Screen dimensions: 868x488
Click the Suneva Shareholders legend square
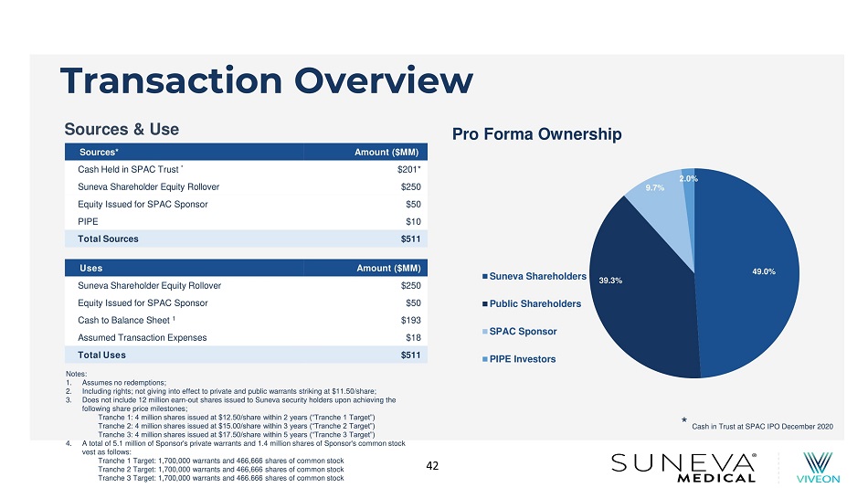tap(484, 276)
